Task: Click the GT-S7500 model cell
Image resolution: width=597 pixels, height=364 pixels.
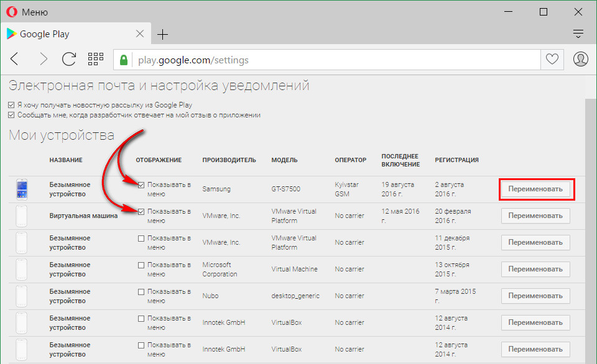Action: (285, 189)
